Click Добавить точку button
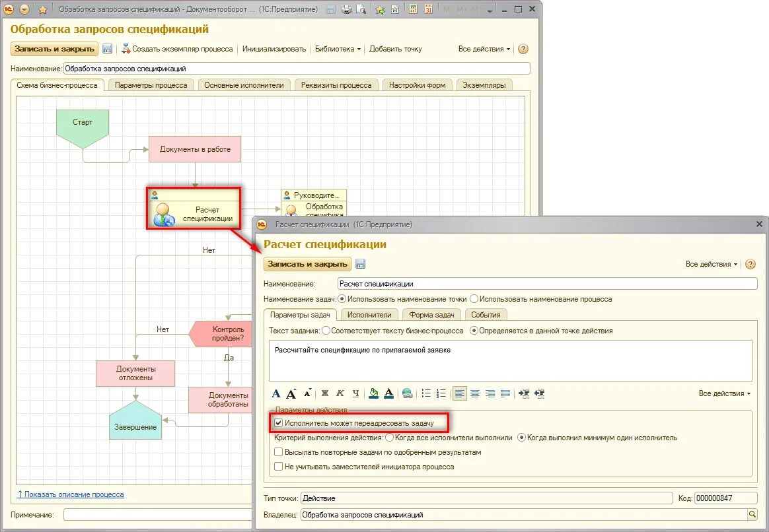Image resolution: width=769 pixels, height=532 pixels. click(x=395, y=49)
